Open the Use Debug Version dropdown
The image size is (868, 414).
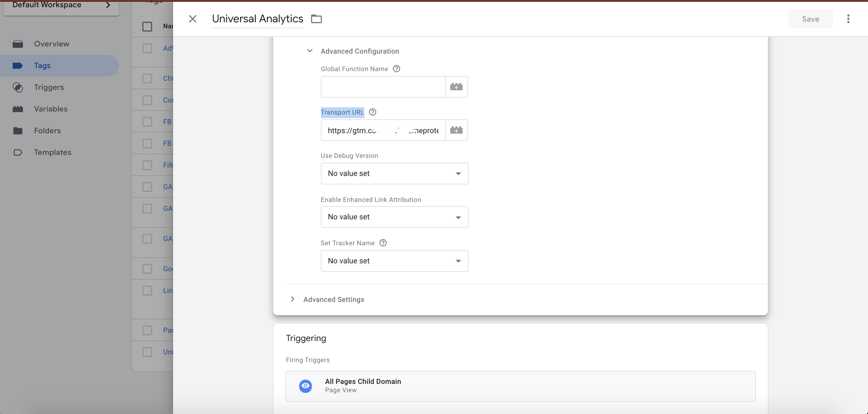tap(394, 173)
